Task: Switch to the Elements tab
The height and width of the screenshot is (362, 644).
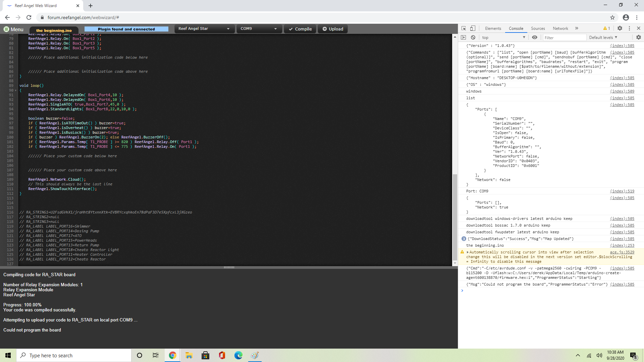Action: (x=493, y=28)
